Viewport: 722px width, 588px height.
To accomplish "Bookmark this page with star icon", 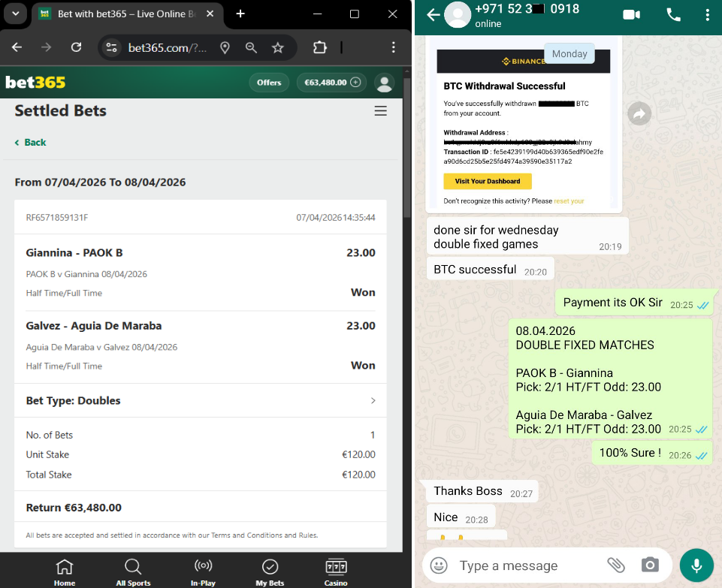I will pyautogui.click(x=278, y=47).
